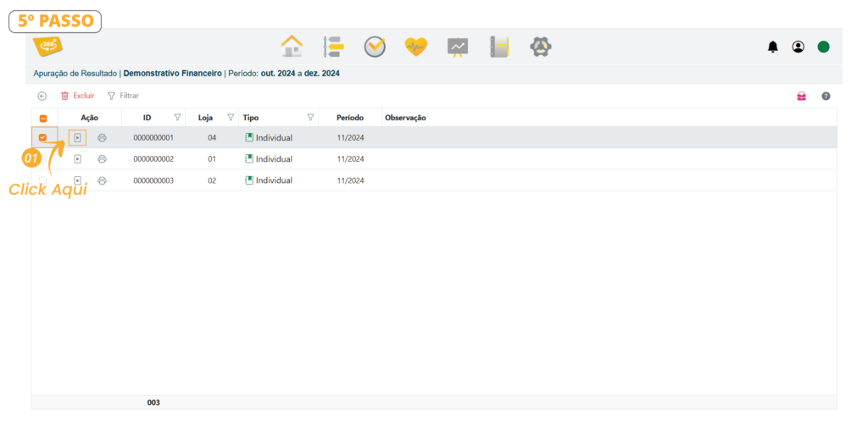The image size is (868, 443).
Task: Click the Tipo icon in row 0000000001
Action: pyautogui.click(x=249, y=137)
